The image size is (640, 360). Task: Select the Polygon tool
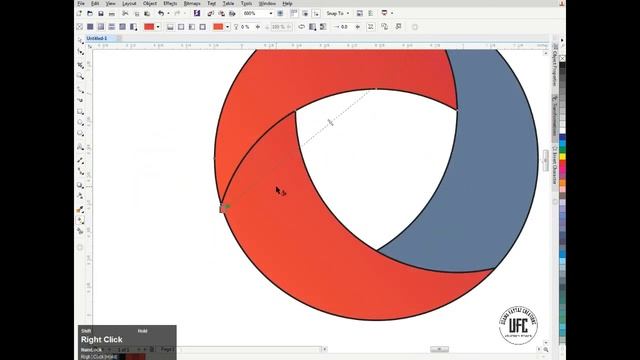[x=80, y=134]
